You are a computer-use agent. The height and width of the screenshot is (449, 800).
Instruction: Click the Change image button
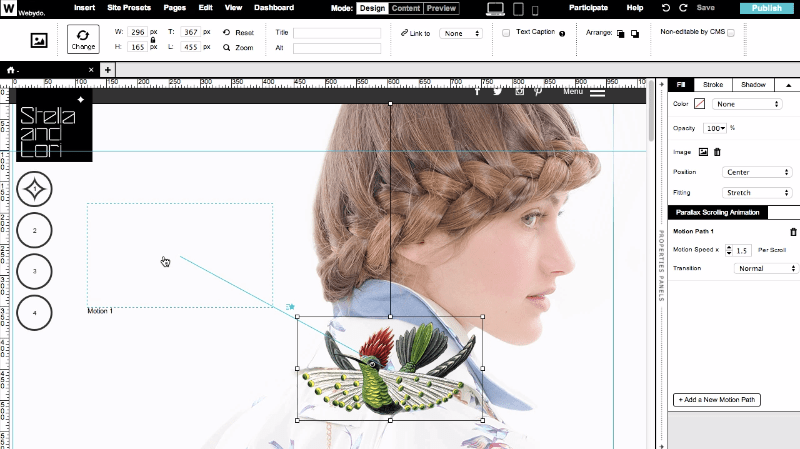pos(83,39)
